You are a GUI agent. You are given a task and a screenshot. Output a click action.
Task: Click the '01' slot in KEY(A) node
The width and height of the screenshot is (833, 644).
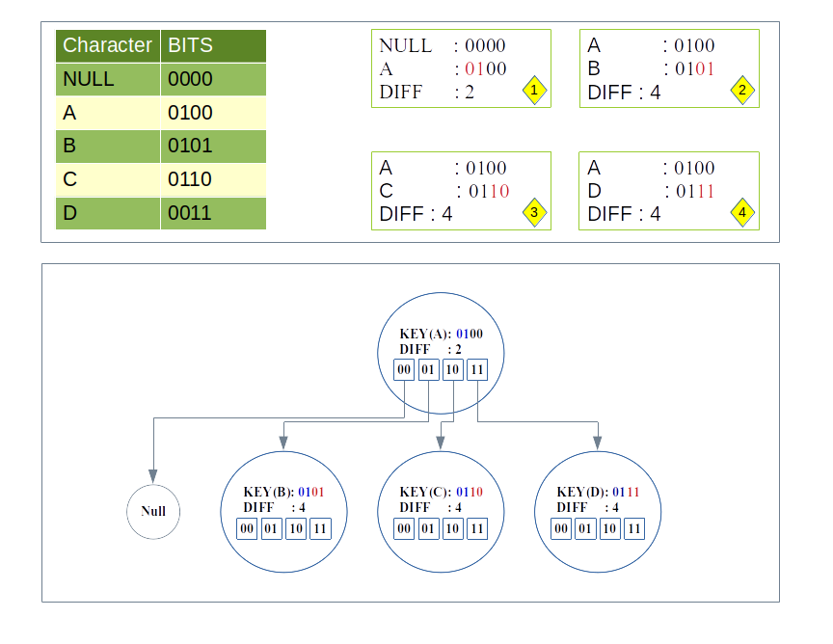428,370
